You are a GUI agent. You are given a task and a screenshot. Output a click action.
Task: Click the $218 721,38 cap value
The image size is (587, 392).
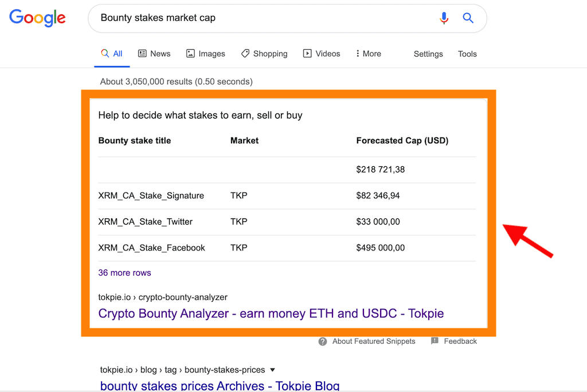pos(381,170)
